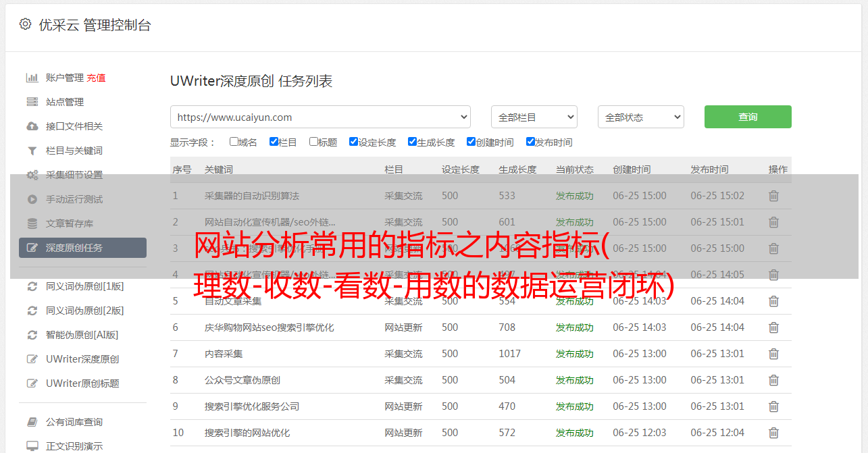Open UWriter原创标题 sidebar link

click(82, 383)
